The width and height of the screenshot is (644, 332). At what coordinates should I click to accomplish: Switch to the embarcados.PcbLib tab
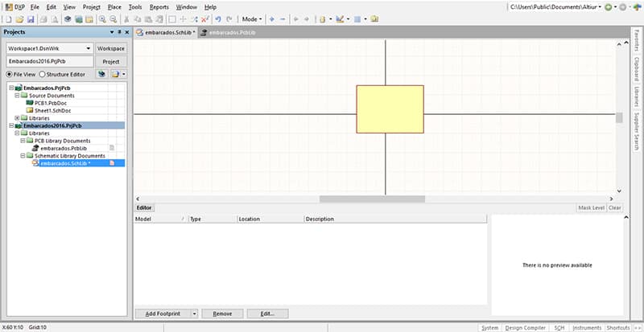[229, 32]
